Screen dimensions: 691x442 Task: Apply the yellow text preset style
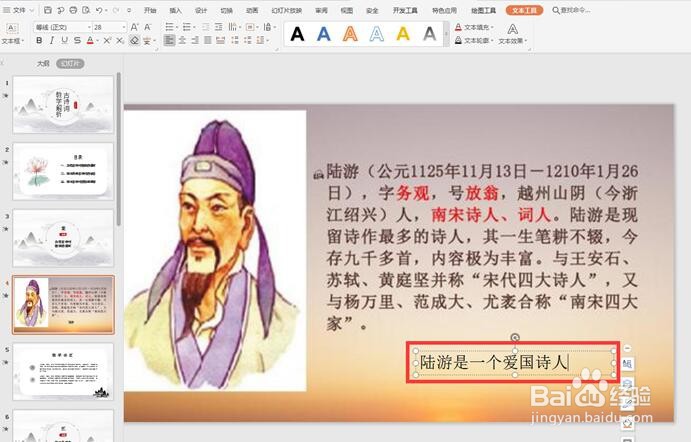403,34
